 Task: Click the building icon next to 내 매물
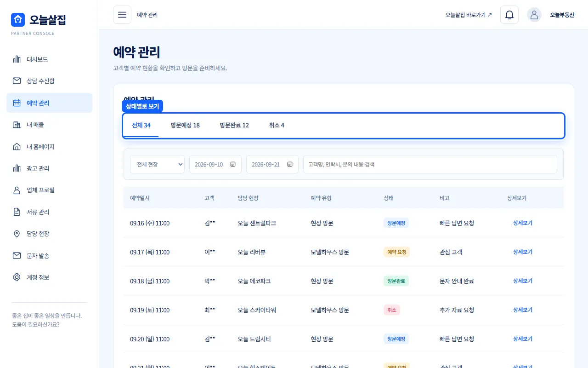click(x=17, y=125)
